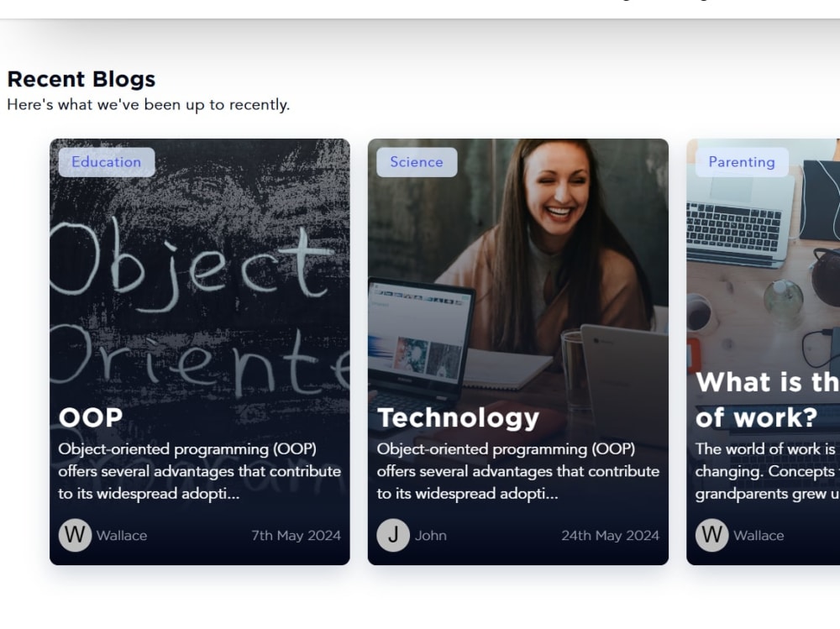840x629 pixels.
Task: Open the 'What is th… of work?' blog title
Action: click(767, 400)
